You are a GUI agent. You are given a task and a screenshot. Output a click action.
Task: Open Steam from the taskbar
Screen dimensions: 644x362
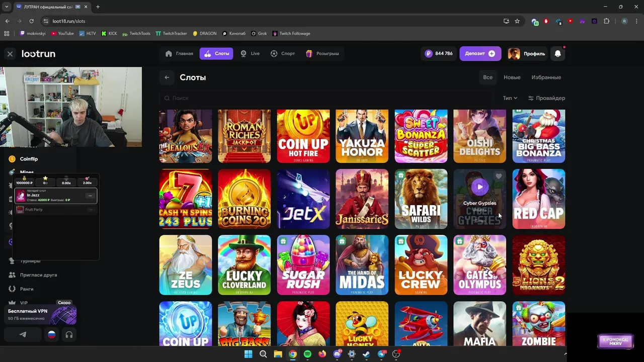pos(366,354)
